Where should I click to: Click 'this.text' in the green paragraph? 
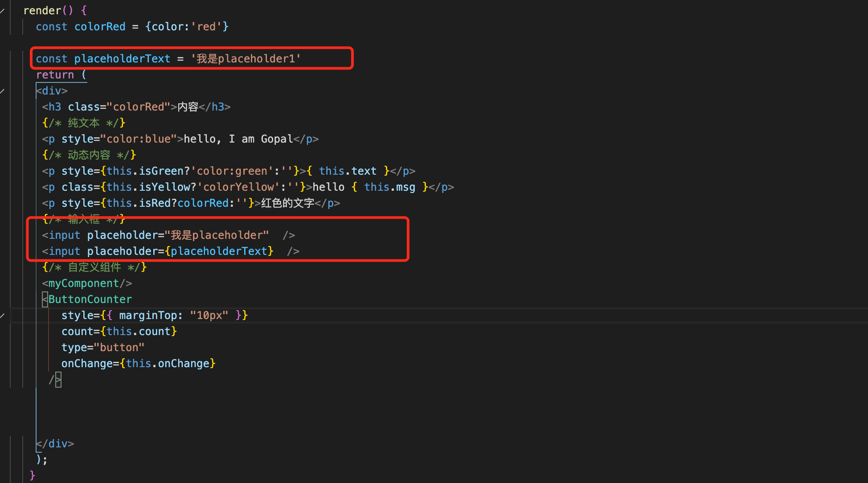[x=348, y=171]
